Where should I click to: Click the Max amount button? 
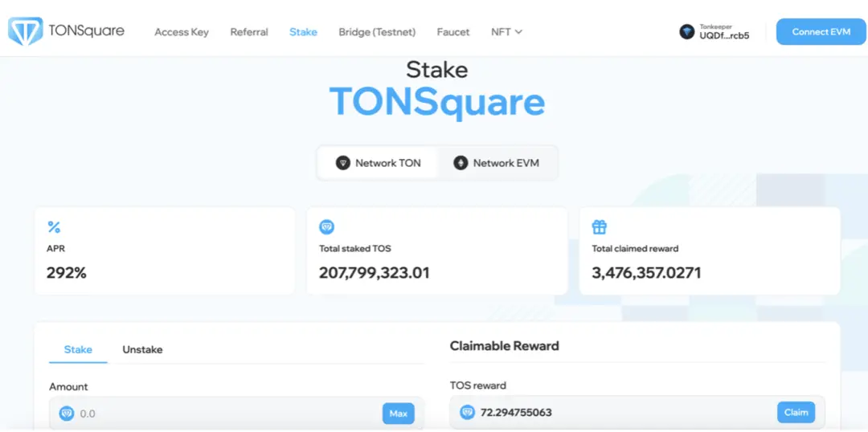click(x=398, y=414)
